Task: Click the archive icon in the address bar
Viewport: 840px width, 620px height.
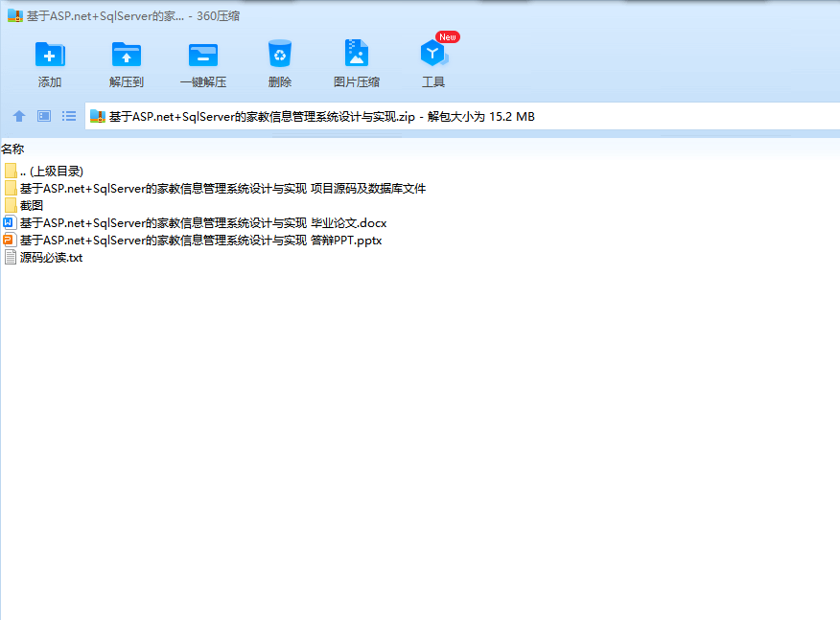Action: [98, 116]
